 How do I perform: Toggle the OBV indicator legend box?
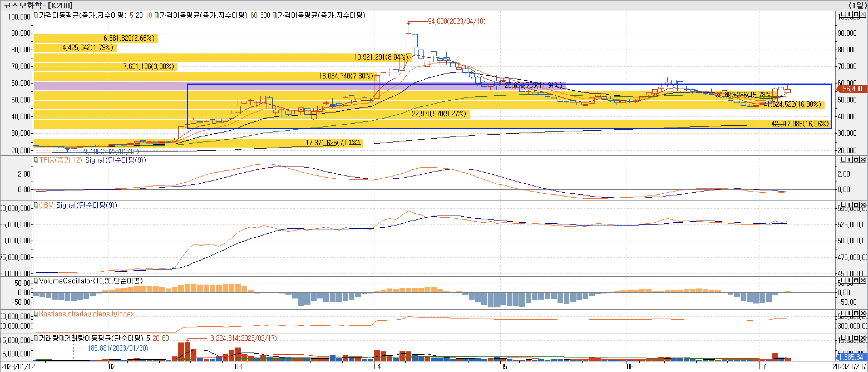click(x=36, y=205)
